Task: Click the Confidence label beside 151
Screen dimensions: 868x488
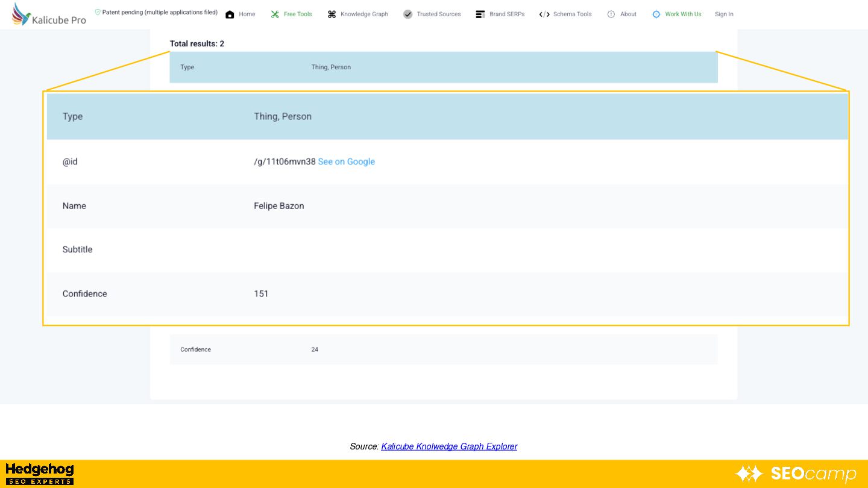Action: tap(85, 294)
